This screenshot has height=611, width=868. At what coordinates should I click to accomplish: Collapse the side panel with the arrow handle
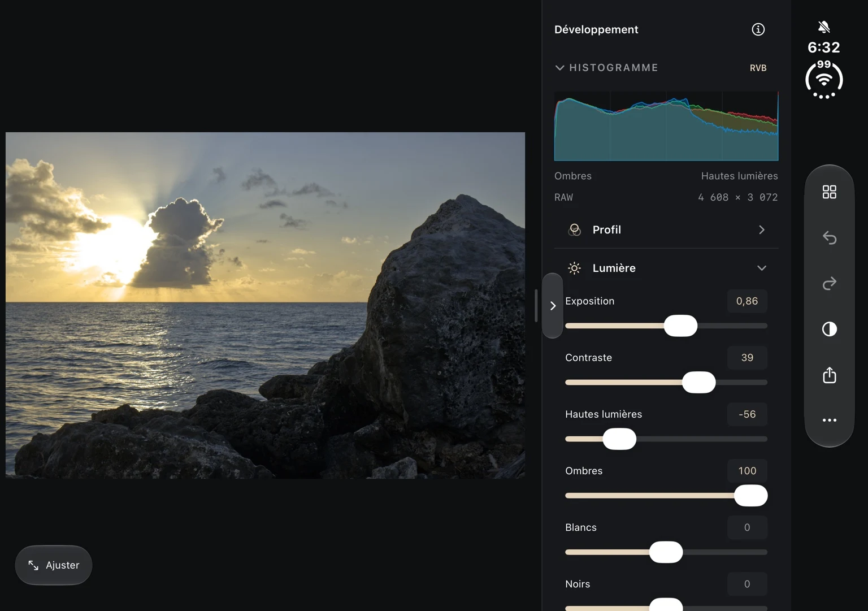click(553, 306)
